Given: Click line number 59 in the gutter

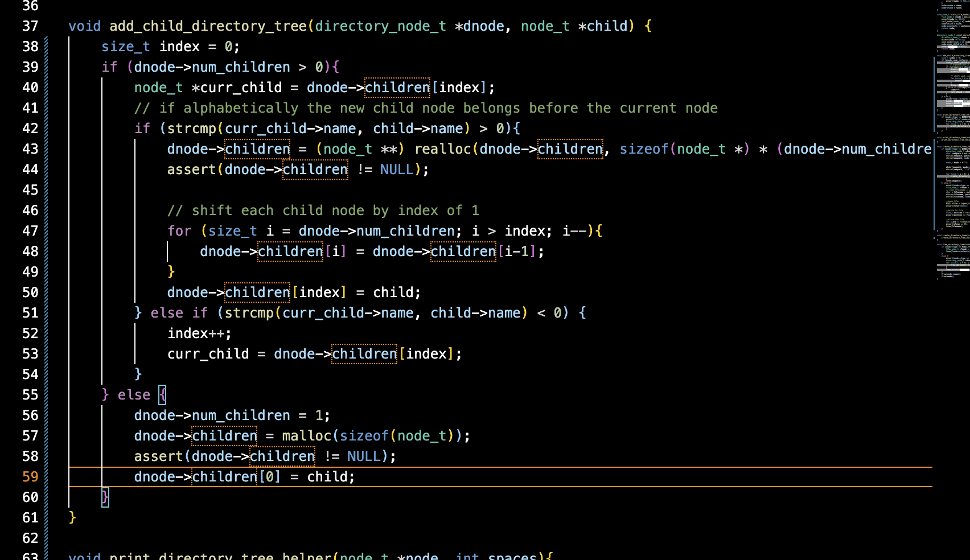Looking at the screenshot, I should 30,477.
